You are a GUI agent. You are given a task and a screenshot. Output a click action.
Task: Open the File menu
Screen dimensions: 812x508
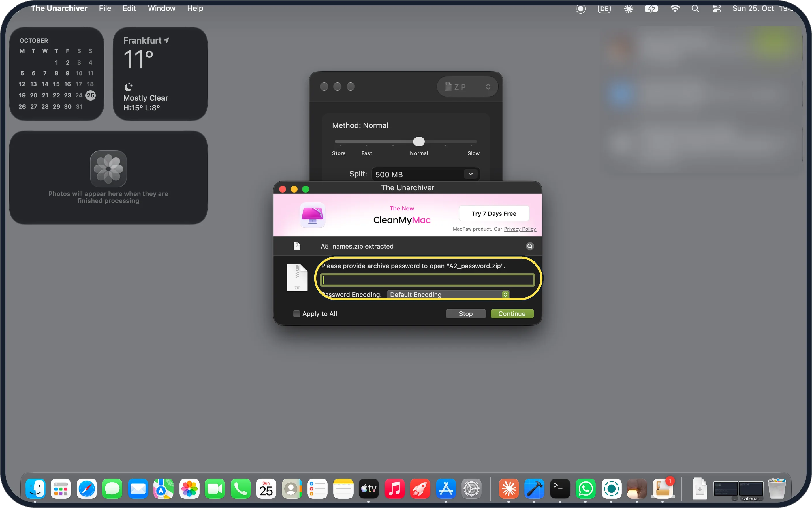click(105, 8)
